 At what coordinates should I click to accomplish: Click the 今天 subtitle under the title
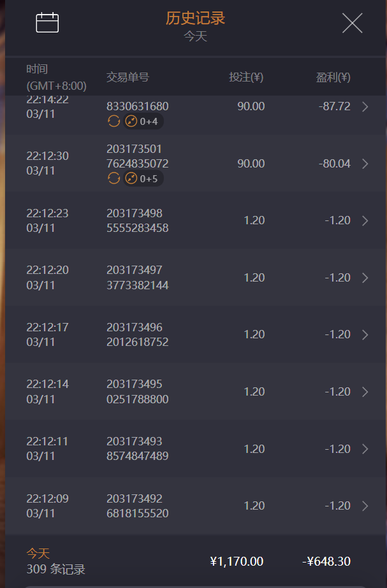195,36
